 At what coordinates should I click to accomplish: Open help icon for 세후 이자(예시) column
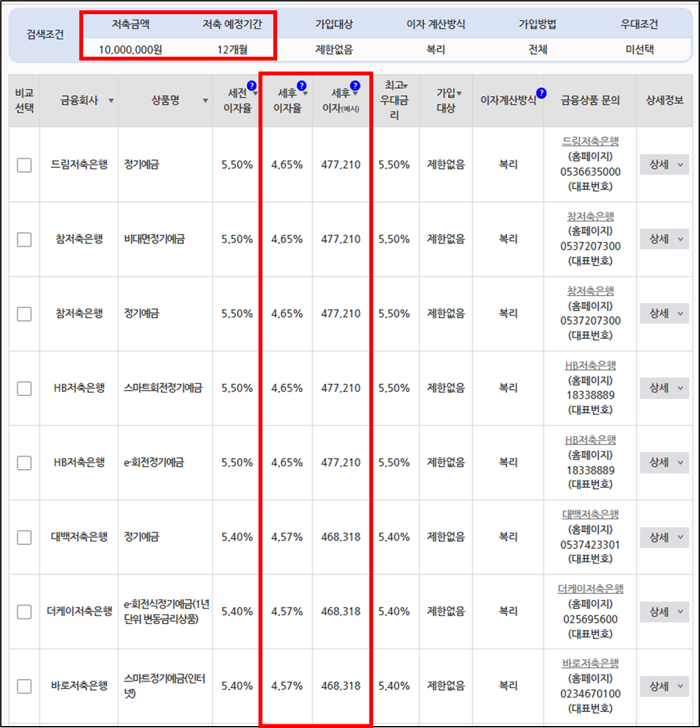355,86
